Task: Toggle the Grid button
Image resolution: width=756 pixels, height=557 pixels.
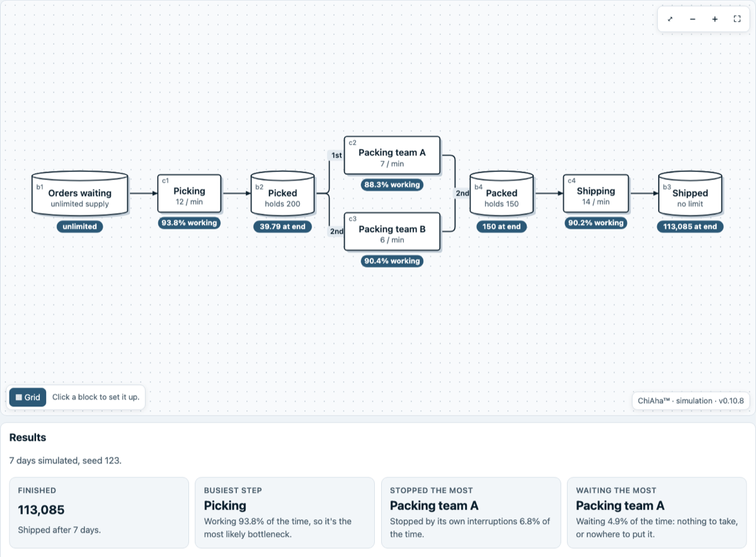Action: pyautogui.click(x=28, y=397)
